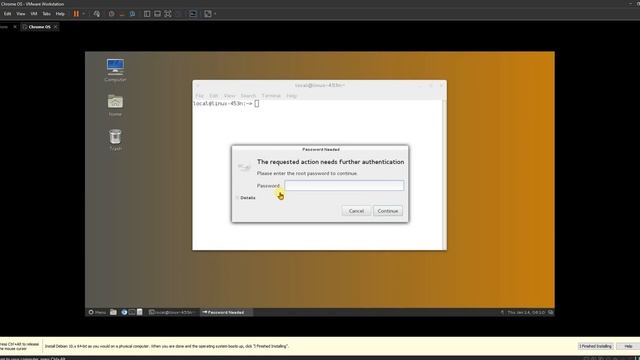Select the Home folder desktop icon

(116, 105)
